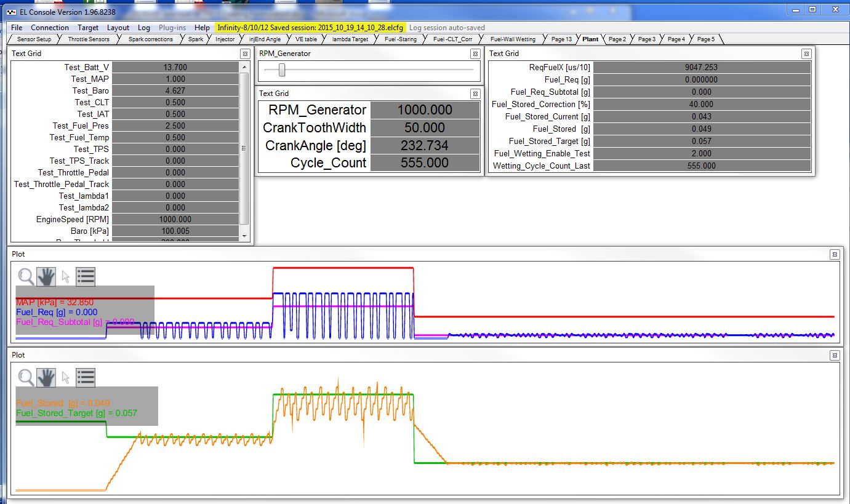This screenshot has height=504, width=850.
Task: Switch to the Fuel-Wall Wetting tab
Action: (513, 39)
